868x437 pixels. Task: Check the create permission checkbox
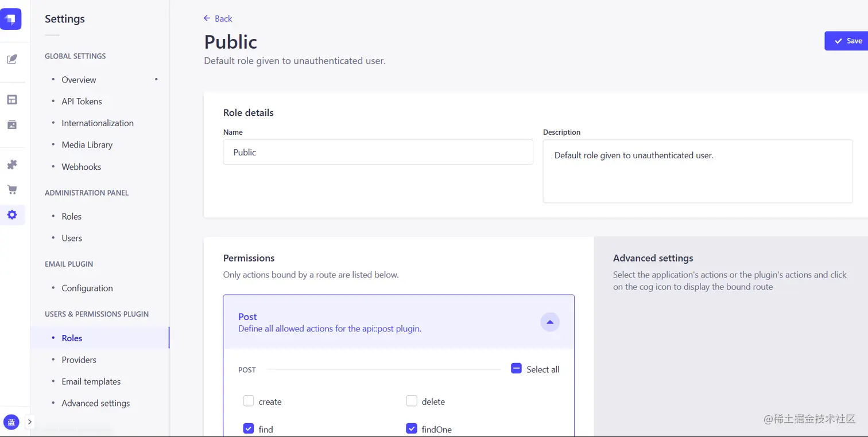[249, 401]
